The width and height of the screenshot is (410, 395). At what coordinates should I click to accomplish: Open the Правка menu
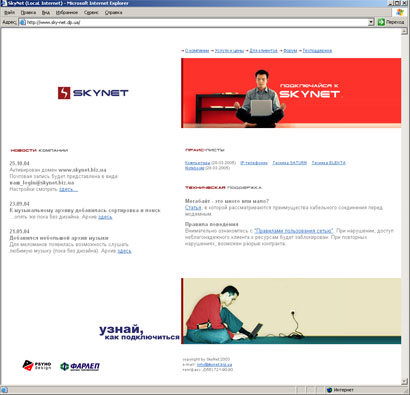28,12
